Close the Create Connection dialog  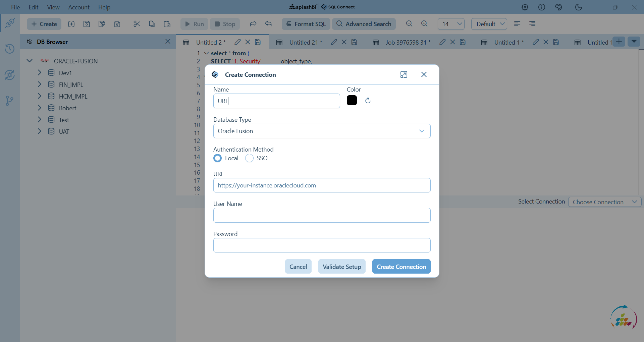424,74
